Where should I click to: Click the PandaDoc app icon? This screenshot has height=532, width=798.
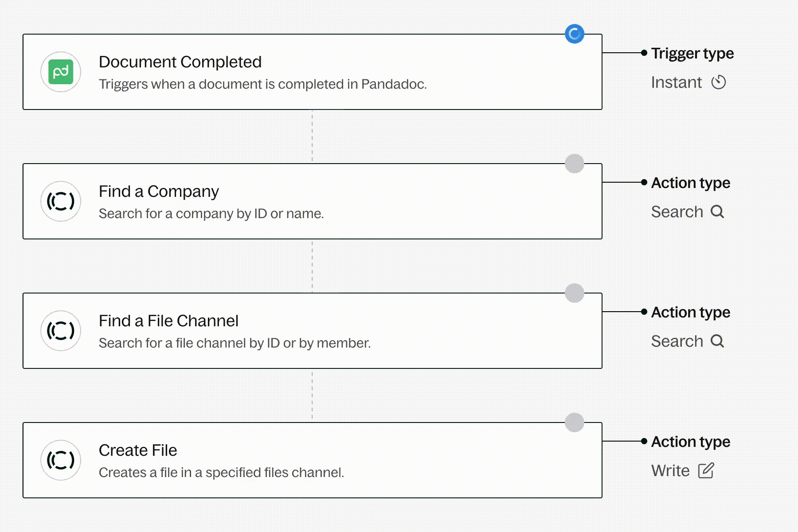click(61, 72)
